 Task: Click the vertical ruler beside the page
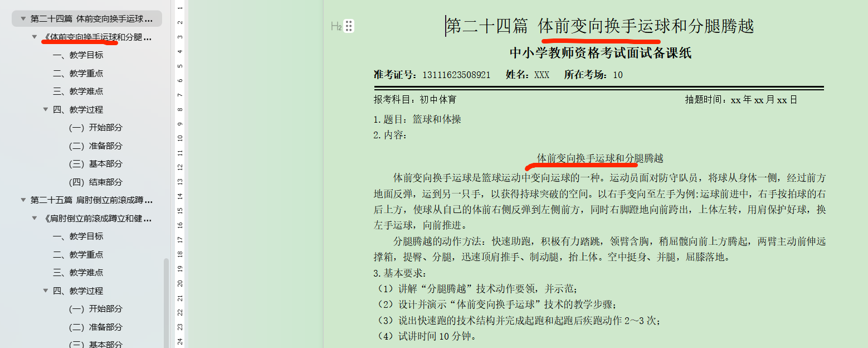click(180, 167)
